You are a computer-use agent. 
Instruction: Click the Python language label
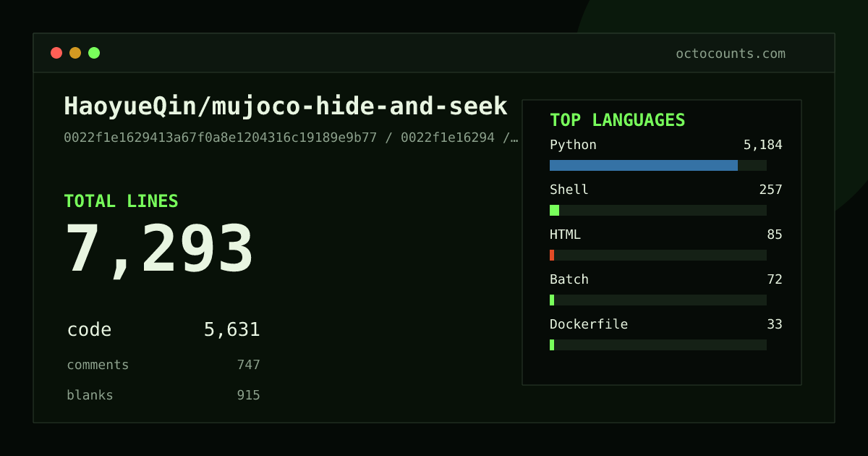pos(573,145)
